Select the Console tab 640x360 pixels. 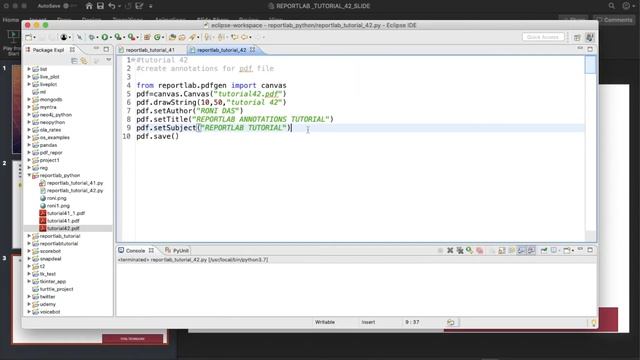coord(135,251)
